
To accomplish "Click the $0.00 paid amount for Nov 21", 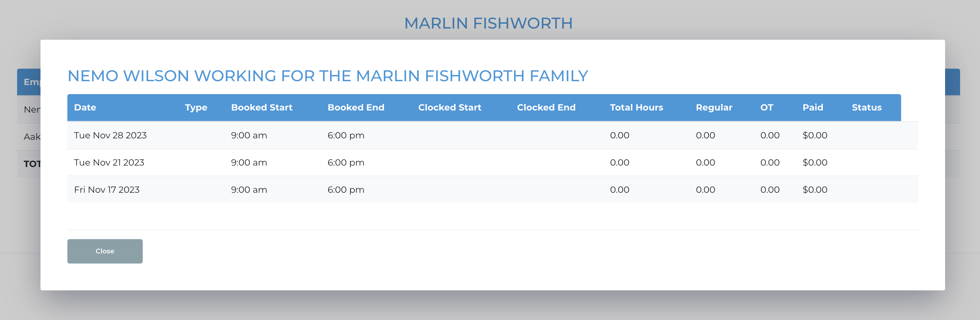I will tap(815, 162).
